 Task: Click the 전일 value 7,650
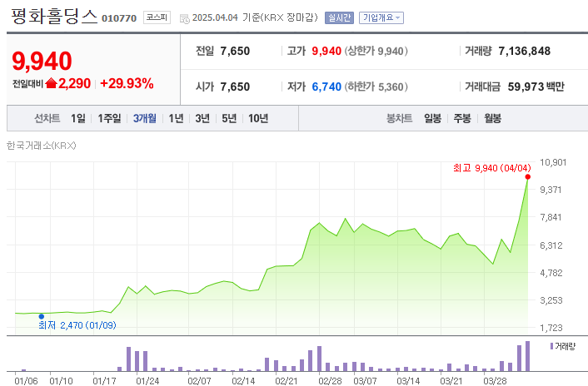point(235,51)
